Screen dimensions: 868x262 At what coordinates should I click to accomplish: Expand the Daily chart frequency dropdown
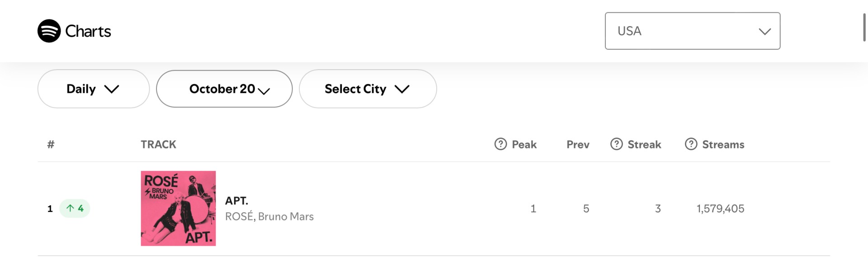(x=93, y=89)
